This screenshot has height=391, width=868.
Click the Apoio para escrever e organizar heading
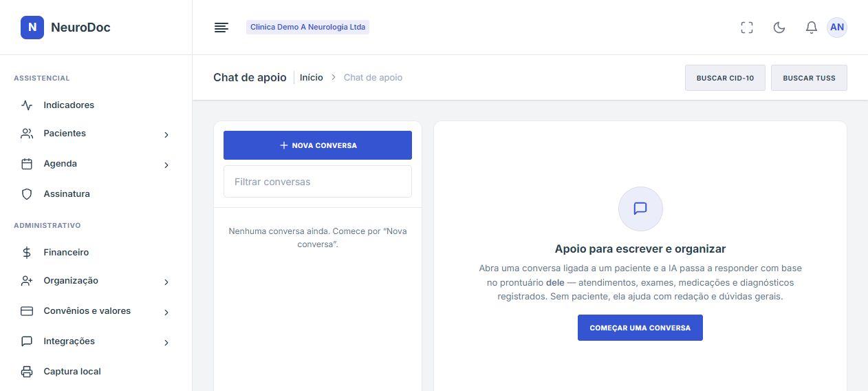[x=640, y=249]
